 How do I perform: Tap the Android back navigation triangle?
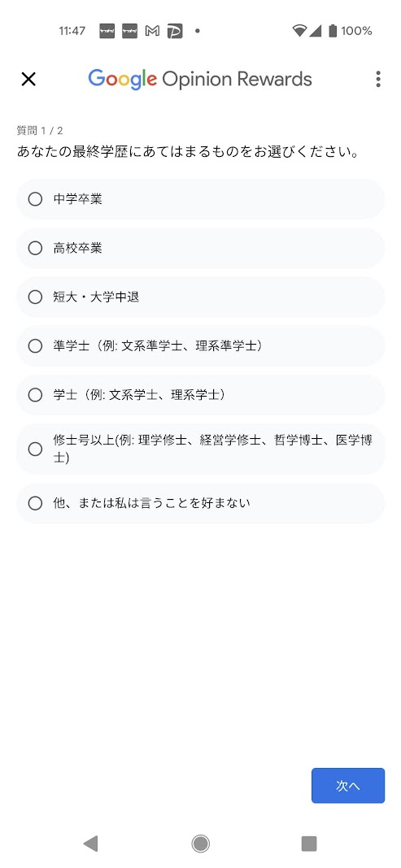point(90,843)
